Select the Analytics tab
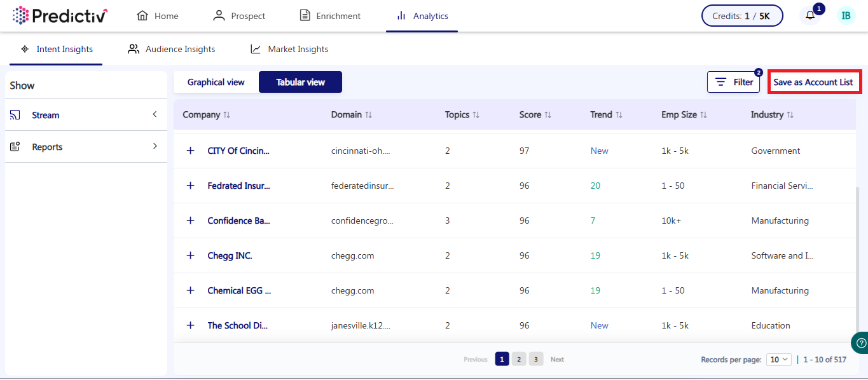The height and width of the screenshot is (380, 868). (x=422, y=16)
